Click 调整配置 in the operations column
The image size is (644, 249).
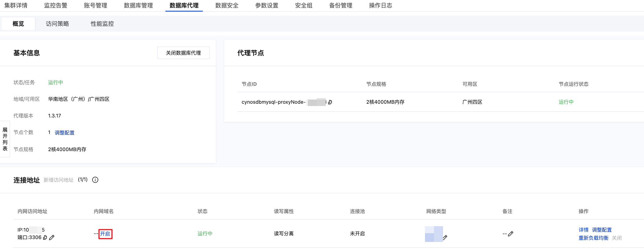pyautogui.click(x=602, y=230)
